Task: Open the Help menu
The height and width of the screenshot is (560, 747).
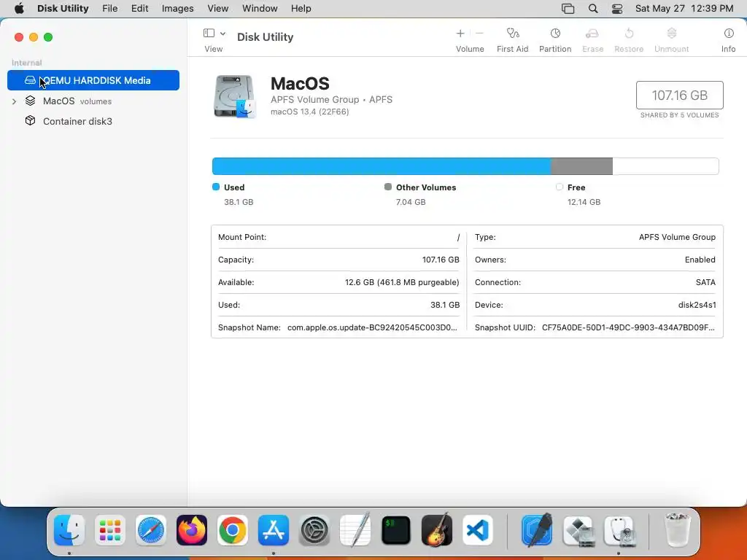Action: pos(301,8)
